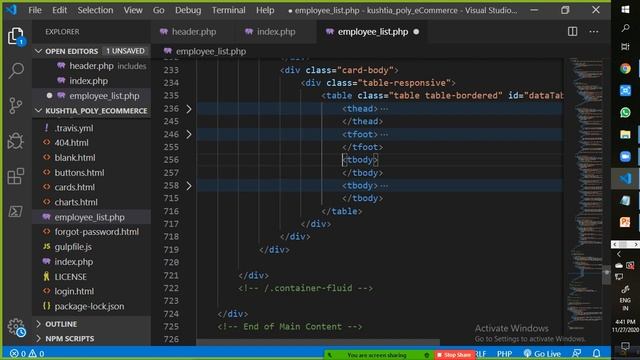
Task: Open notifications bell in status bar
Action: [x=596, y=353]
